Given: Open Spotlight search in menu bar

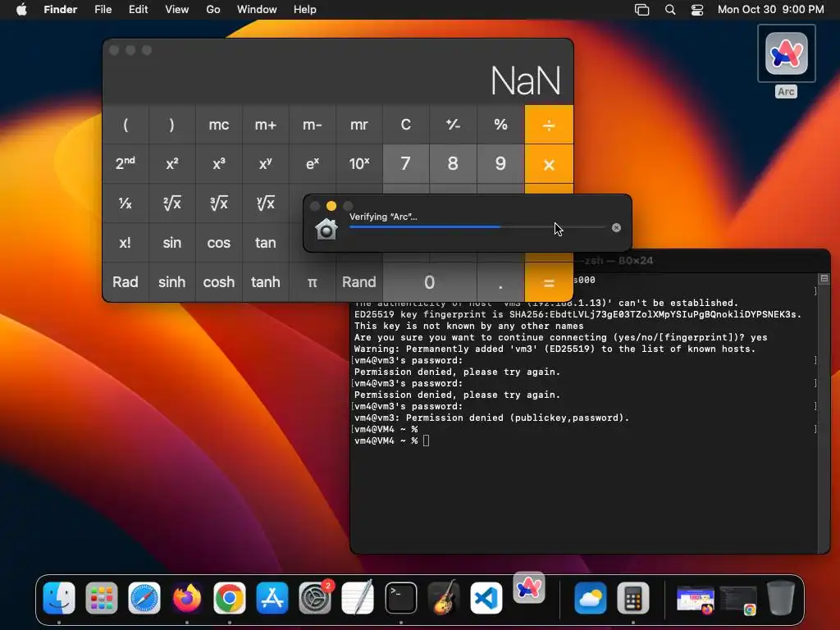Looking at the screenshot, I should pyautogui.click(x=670, y=10).
